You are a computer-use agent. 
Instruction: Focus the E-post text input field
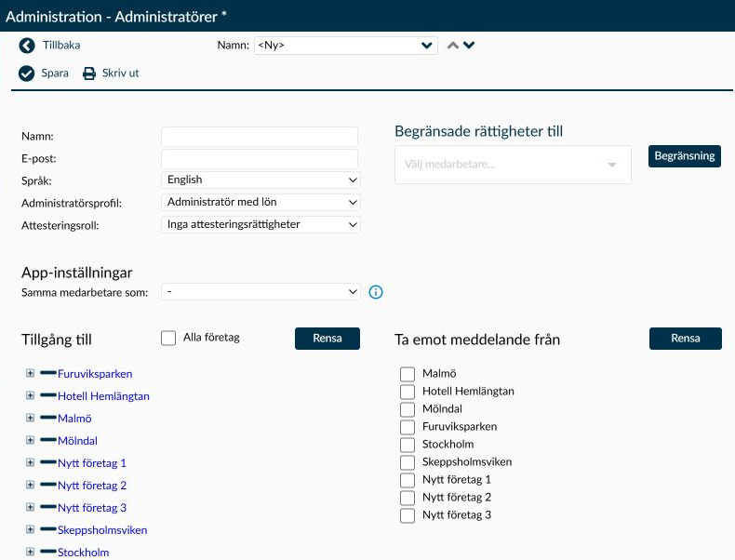coord(260,159)
